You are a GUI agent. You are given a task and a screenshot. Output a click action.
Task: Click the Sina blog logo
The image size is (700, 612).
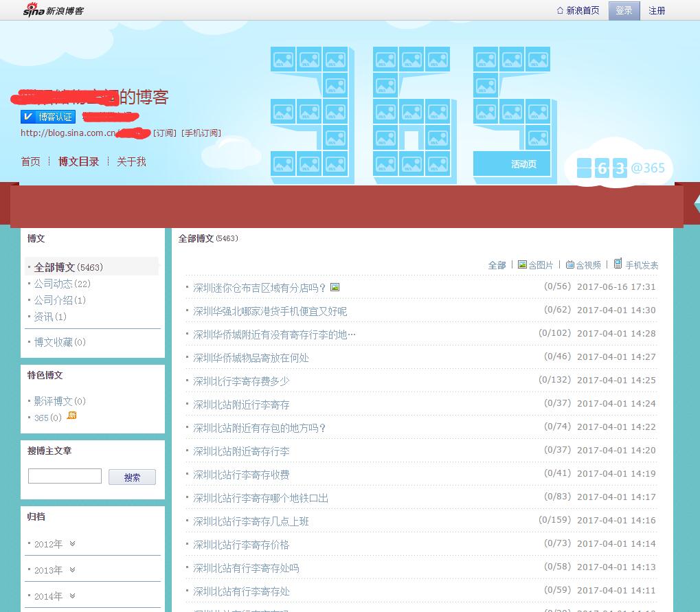53,10
